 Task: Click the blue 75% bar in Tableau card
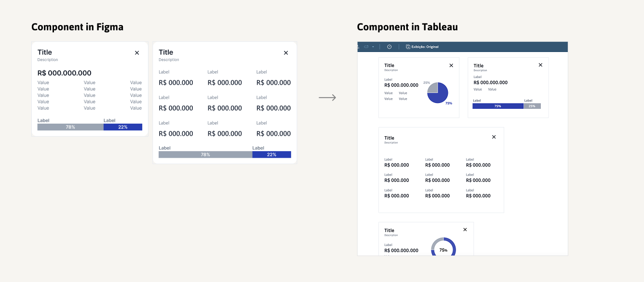497,106
